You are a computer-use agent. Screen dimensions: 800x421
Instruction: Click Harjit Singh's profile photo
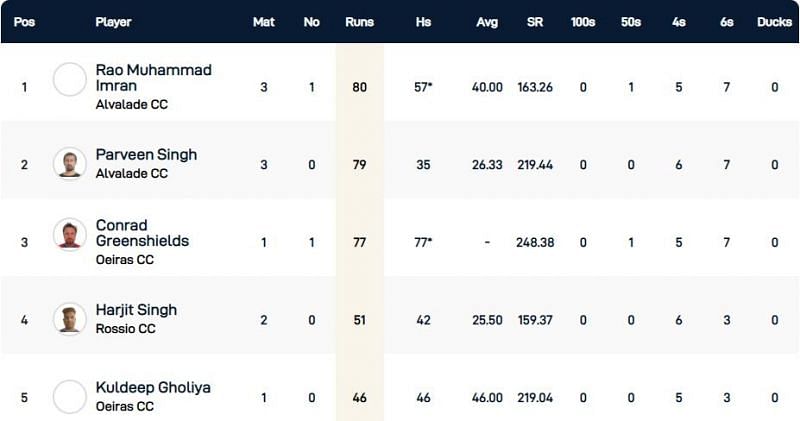tap(70, 319)
